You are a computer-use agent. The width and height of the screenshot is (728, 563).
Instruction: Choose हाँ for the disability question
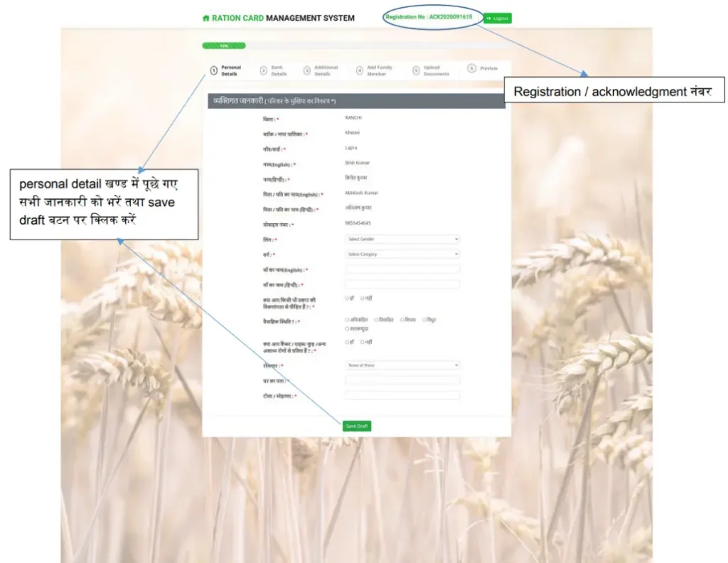point(347,298)
